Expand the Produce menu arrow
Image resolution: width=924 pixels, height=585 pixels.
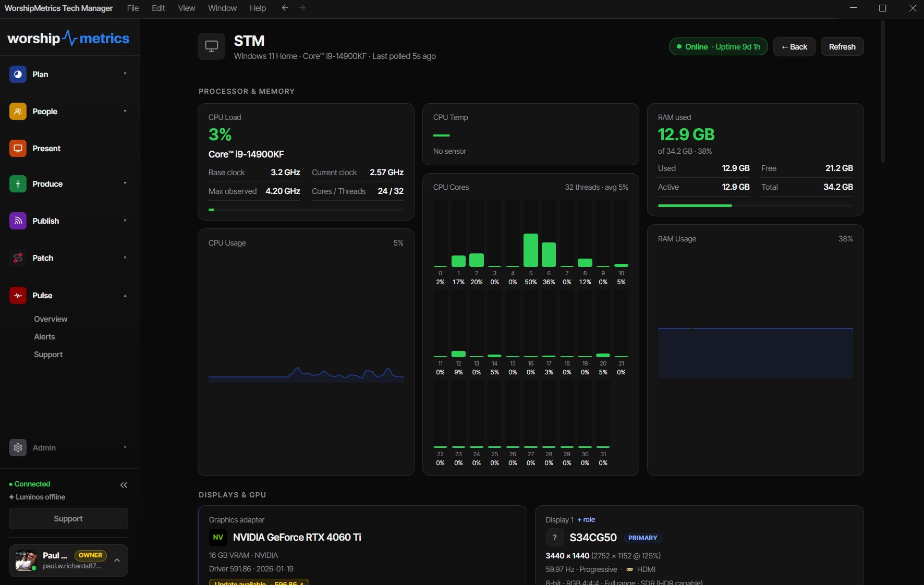pyautogui.click(x=125, y=184)
